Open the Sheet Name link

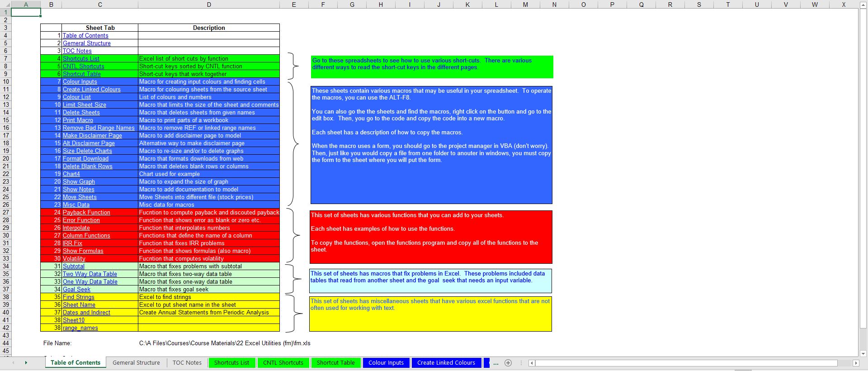(x=79, y=305)
